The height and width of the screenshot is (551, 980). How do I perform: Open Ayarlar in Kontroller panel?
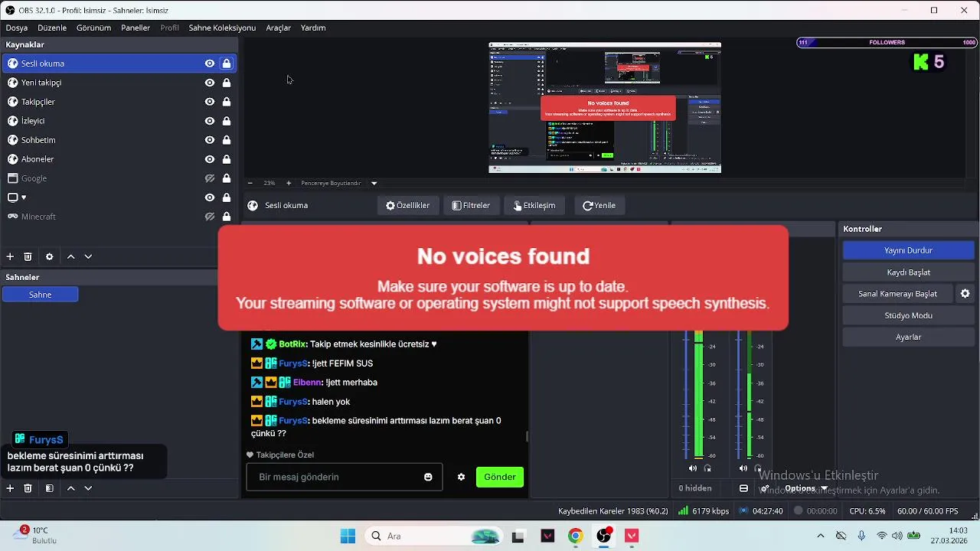908,337
